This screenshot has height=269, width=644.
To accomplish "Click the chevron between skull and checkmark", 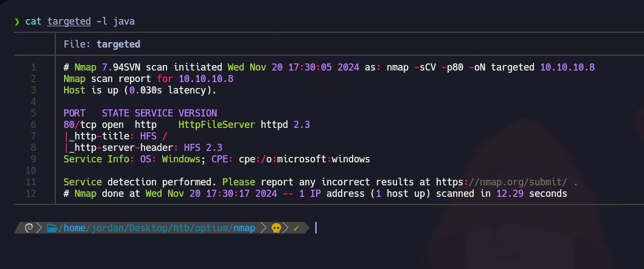I will tap(286, 228).
